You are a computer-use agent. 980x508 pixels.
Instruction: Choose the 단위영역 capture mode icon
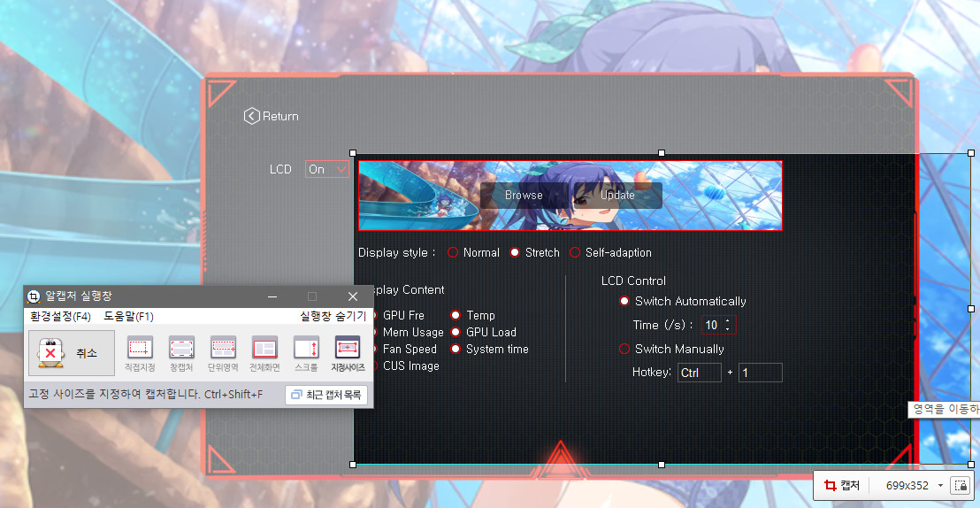pyautogui.click(x=223, y=348)
